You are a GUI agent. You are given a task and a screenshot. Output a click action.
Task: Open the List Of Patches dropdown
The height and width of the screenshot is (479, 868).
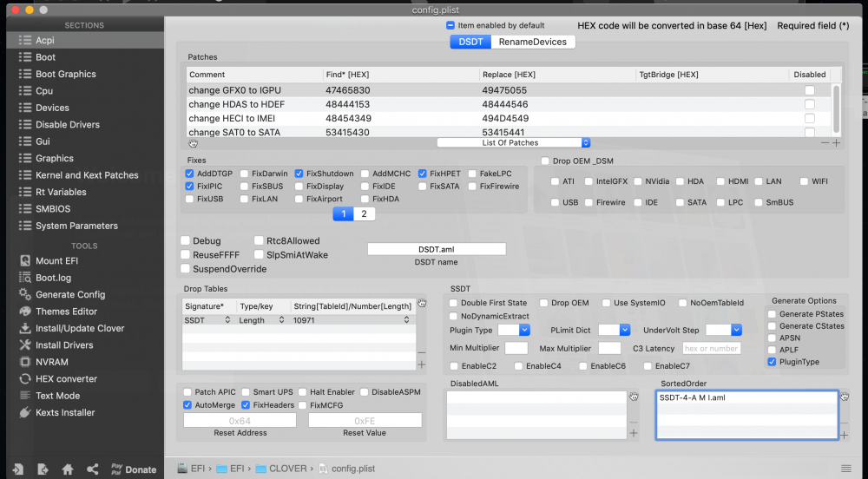513,142
